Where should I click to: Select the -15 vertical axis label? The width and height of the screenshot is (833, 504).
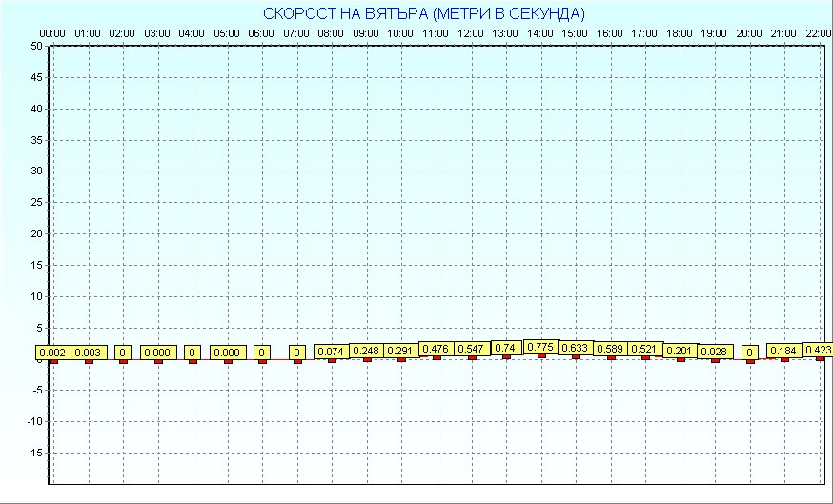click(34, 453)
